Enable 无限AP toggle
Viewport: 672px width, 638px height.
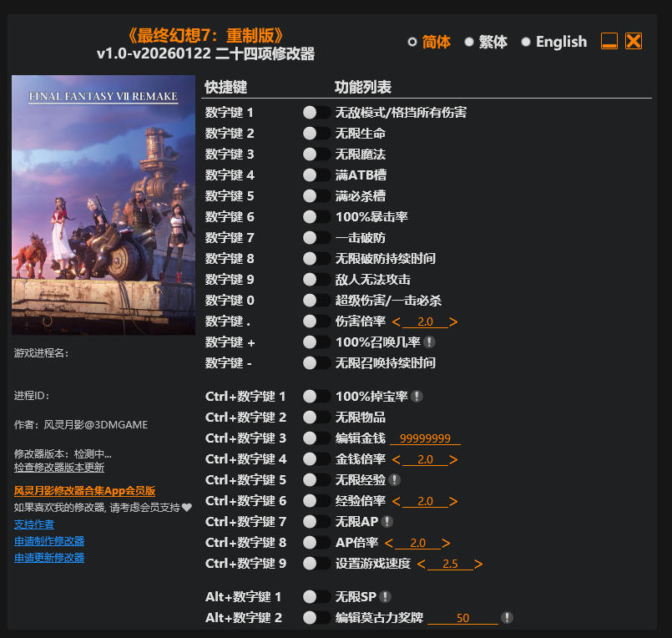point(316,522)
